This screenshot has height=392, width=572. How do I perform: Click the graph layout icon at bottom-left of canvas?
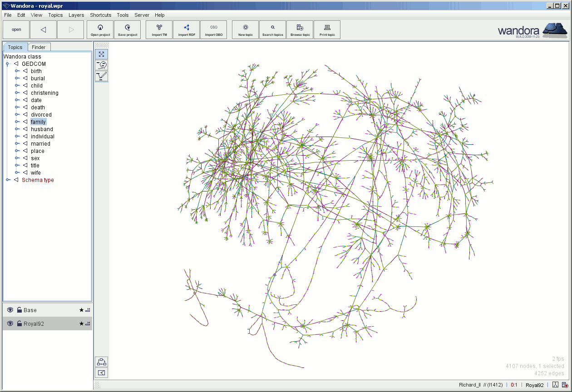[x=102, y=362]
